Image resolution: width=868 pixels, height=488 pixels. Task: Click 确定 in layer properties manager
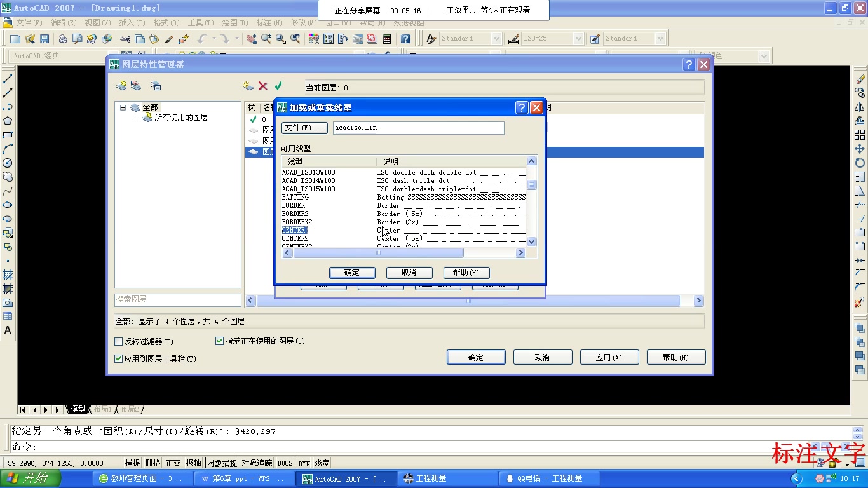pos(476,358)
